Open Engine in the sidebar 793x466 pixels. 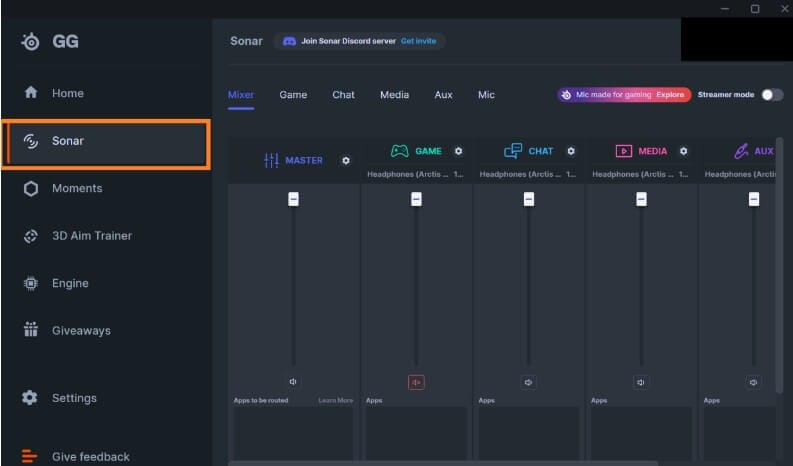click(x=56, y=283)
